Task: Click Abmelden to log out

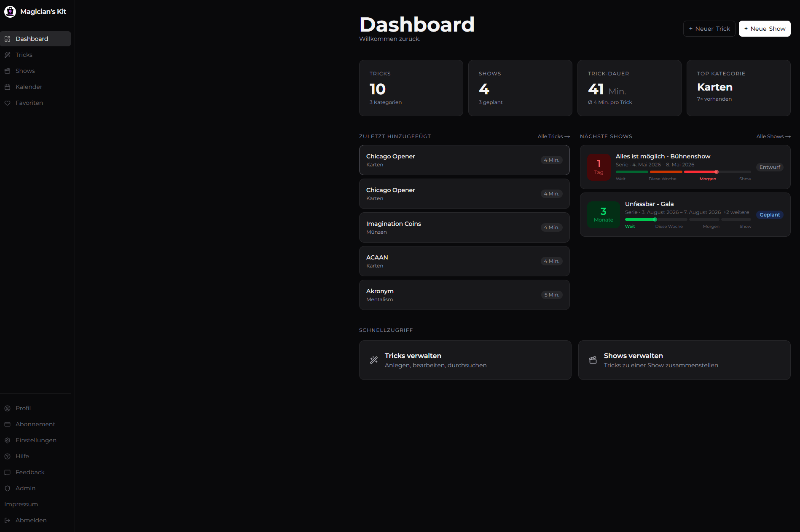Action: pyautogui.click(x=35, y=520)
